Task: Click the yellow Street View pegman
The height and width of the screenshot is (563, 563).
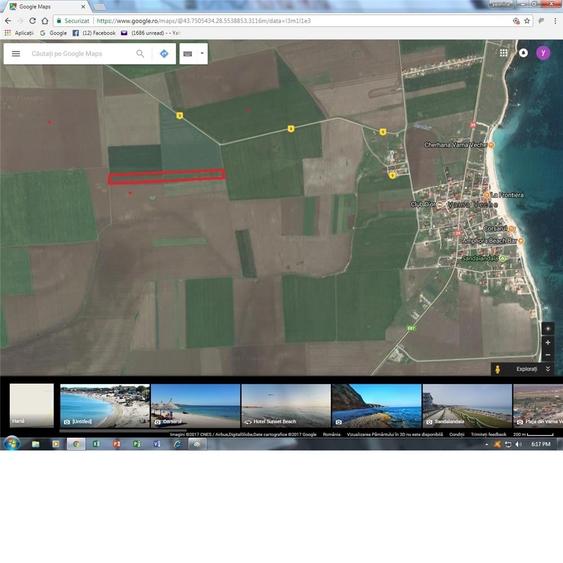Action: [498, 369]
